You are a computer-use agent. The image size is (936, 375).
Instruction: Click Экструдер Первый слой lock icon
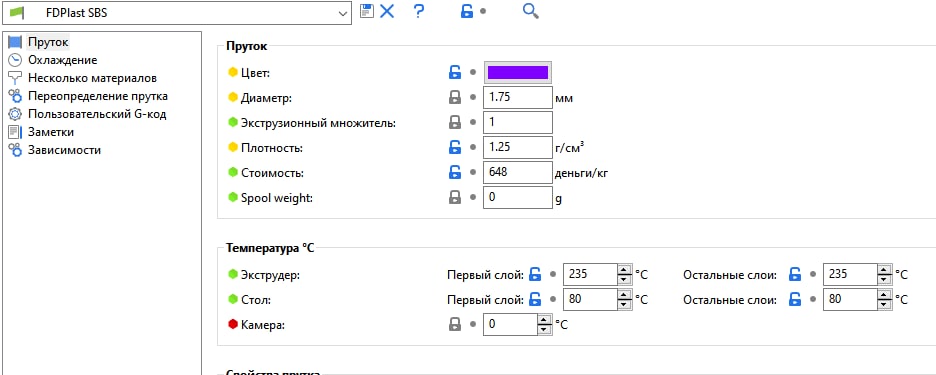point(535,275)
